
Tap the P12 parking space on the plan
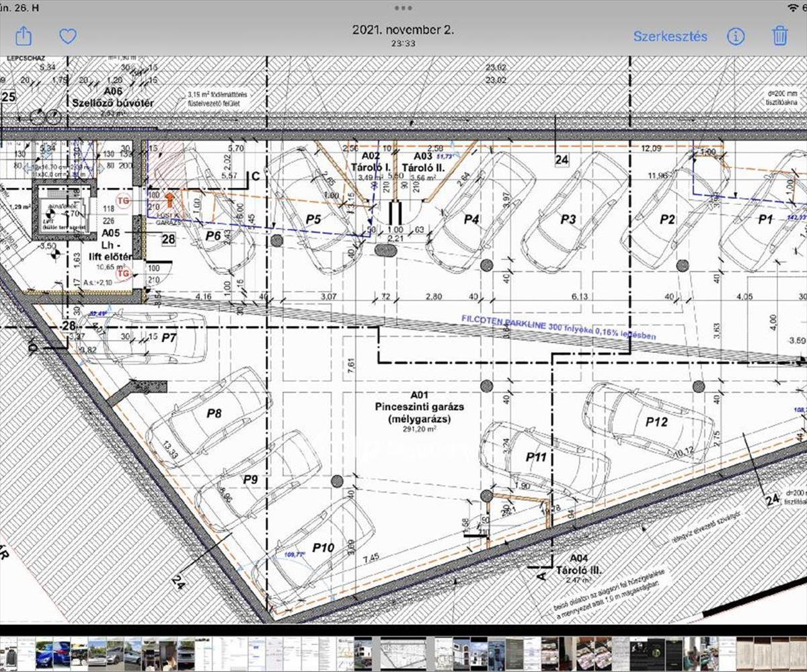coord(656,421)
